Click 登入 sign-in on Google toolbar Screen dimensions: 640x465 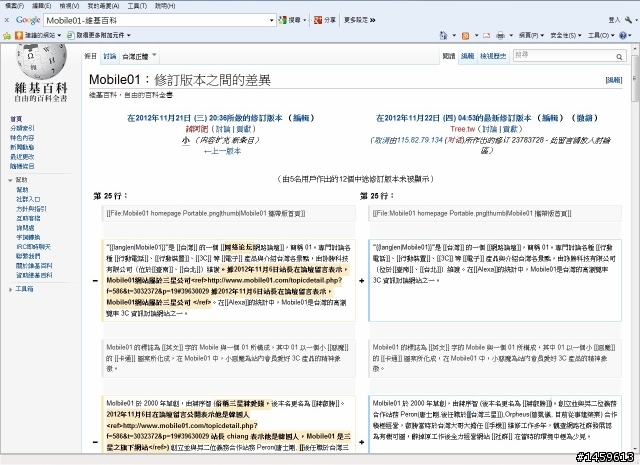tap(614, 20)
